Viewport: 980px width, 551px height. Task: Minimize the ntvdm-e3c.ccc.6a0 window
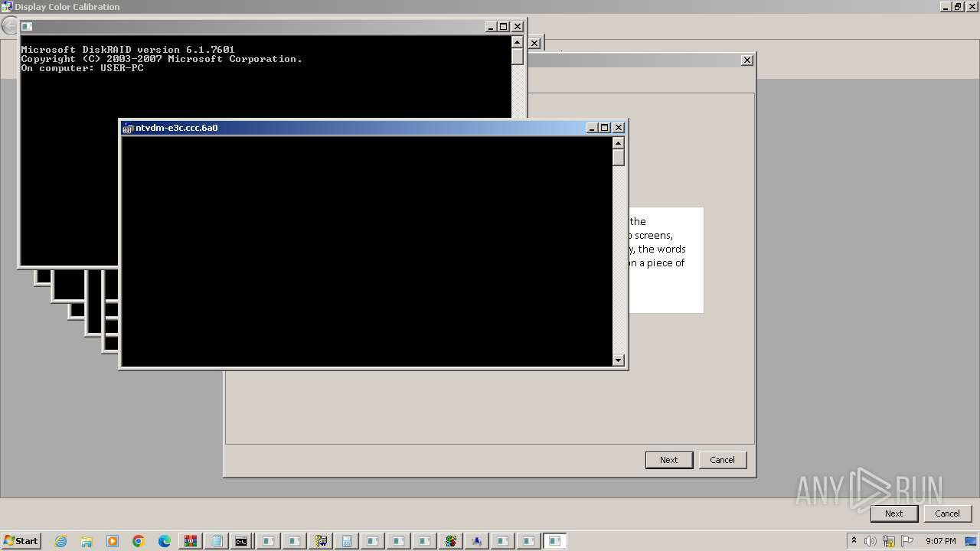tap(591, 128)
